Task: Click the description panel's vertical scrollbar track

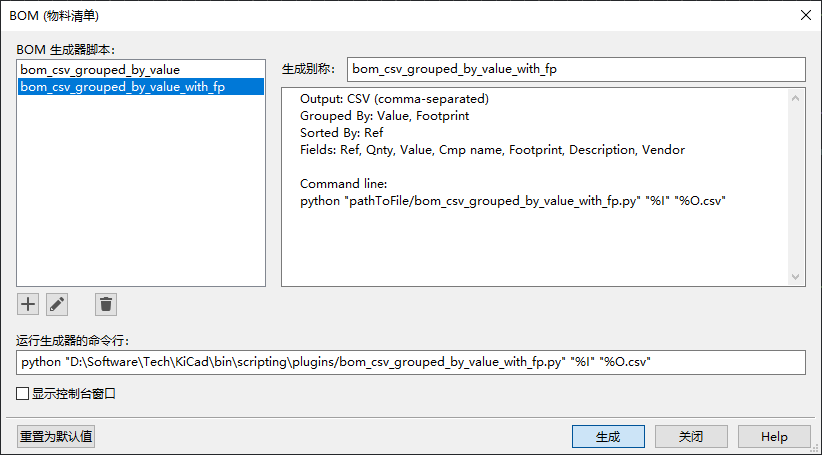Action: tap(795, 187)
